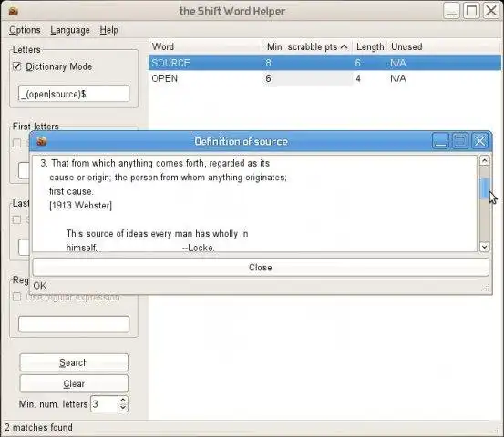
Task: Close the Shift Word Helper main window
Action: [x=491, y=11]
